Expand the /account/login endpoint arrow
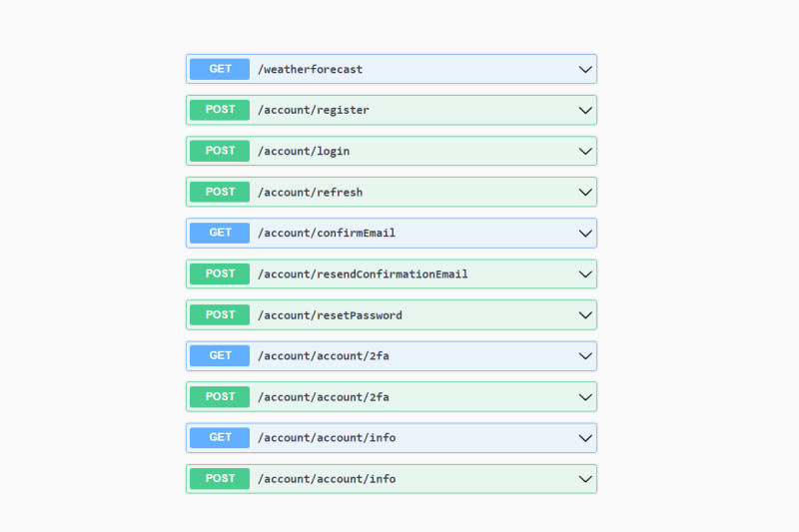This screenshot has width=799, height=532. coord(585,151)
